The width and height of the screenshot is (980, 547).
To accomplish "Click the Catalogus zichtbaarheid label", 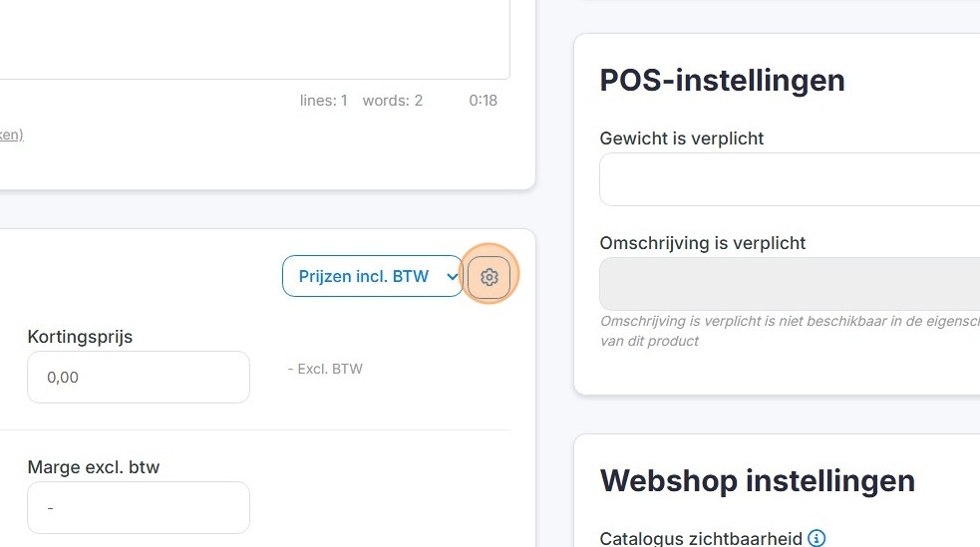I will (701, 538).
